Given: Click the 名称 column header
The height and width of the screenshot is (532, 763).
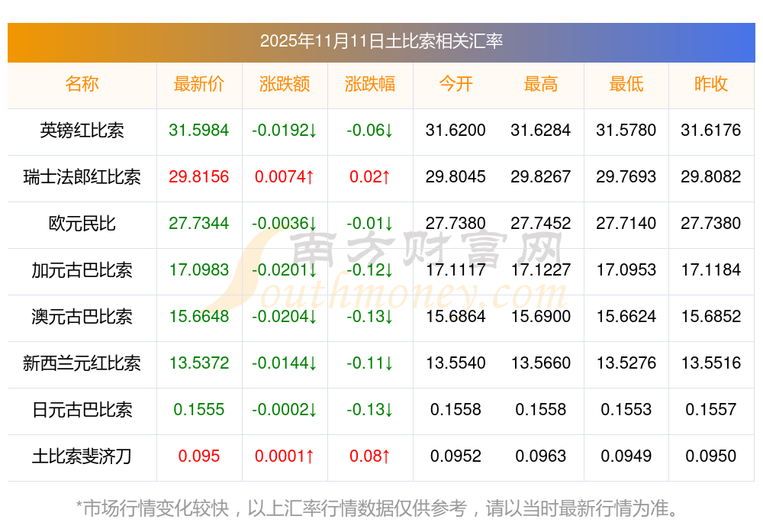Looking at the screenshot, I should click(x=82, y=84).
